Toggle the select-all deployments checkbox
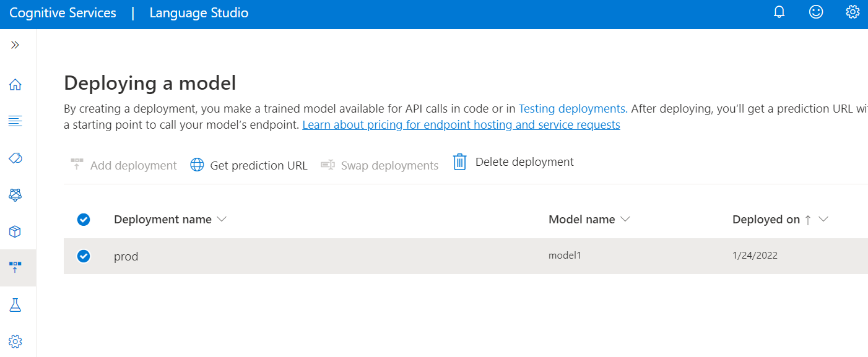 84,220
